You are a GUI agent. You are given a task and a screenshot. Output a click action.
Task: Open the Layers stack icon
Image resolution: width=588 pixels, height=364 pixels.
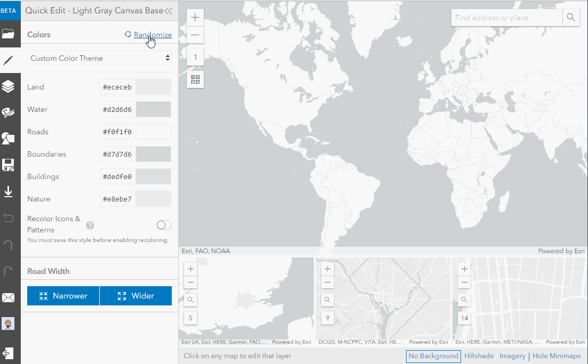[x=8, y=86]
